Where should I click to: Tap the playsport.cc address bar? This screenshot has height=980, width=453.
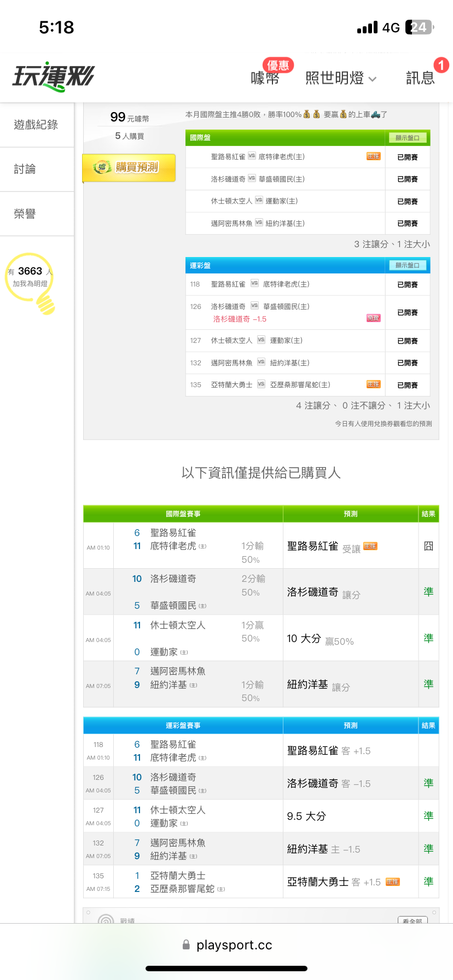click(226, 945)
